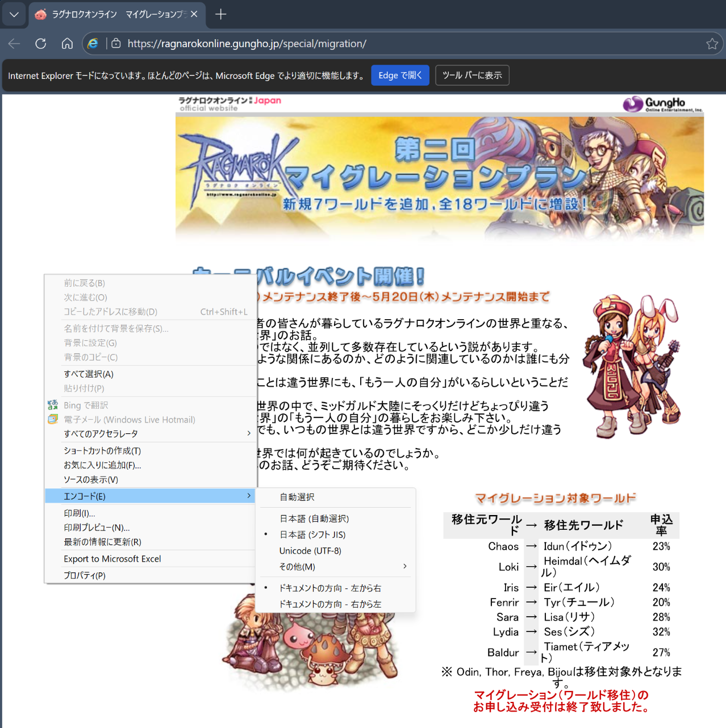Click the ツール バーに表示 button
The width and height of the screenshot is (726, 728).
tap(472, 76)
